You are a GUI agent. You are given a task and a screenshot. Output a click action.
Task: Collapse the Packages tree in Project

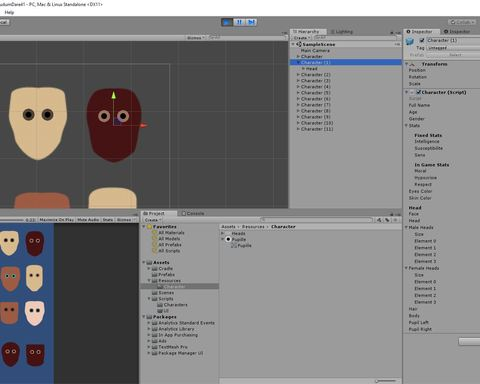[x=144, y=317]
